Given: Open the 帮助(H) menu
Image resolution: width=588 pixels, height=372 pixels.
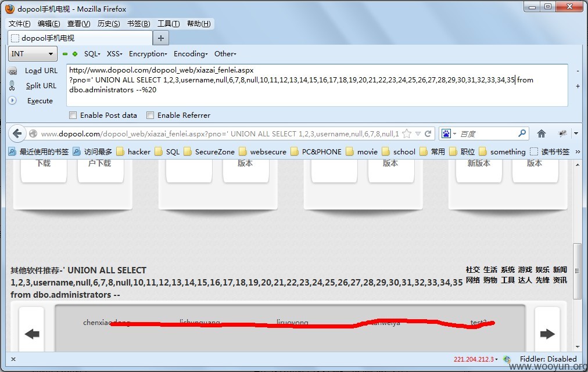Looking at the screenshot, I should 199,24.
